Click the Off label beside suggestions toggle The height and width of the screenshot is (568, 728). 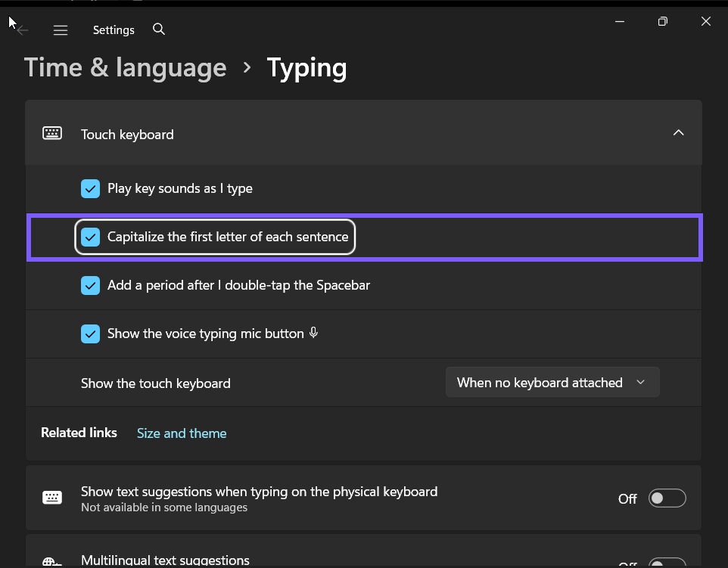coord(627,499)
